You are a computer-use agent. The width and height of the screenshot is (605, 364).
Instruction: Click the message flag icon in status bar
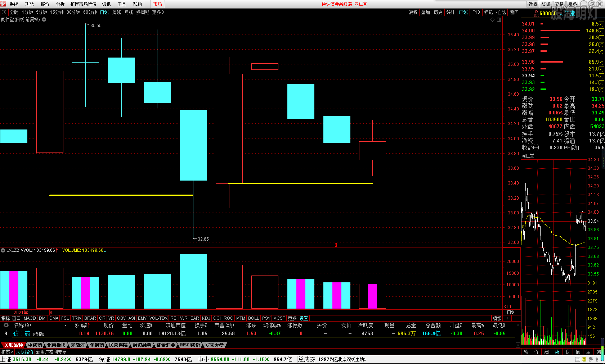pyautogui.click(x=591, y=359)
